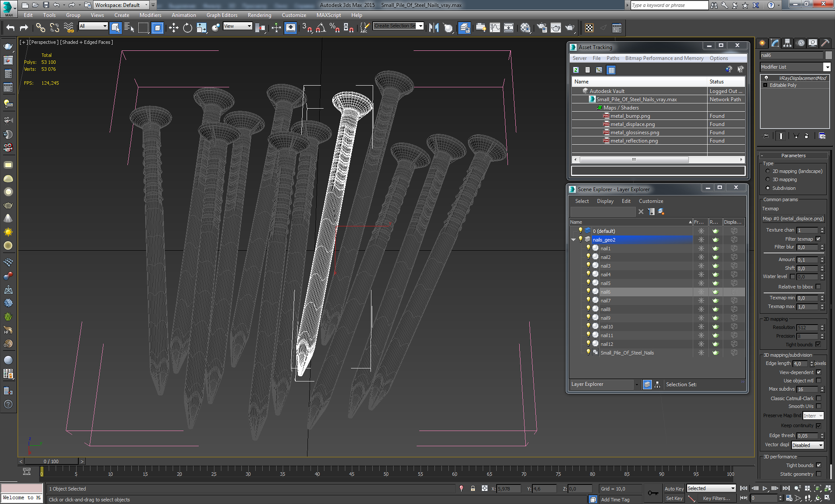This screenshot has height=504, width=835.
Task: Toggle the 3D Snaps button
Action: [307, 28]
